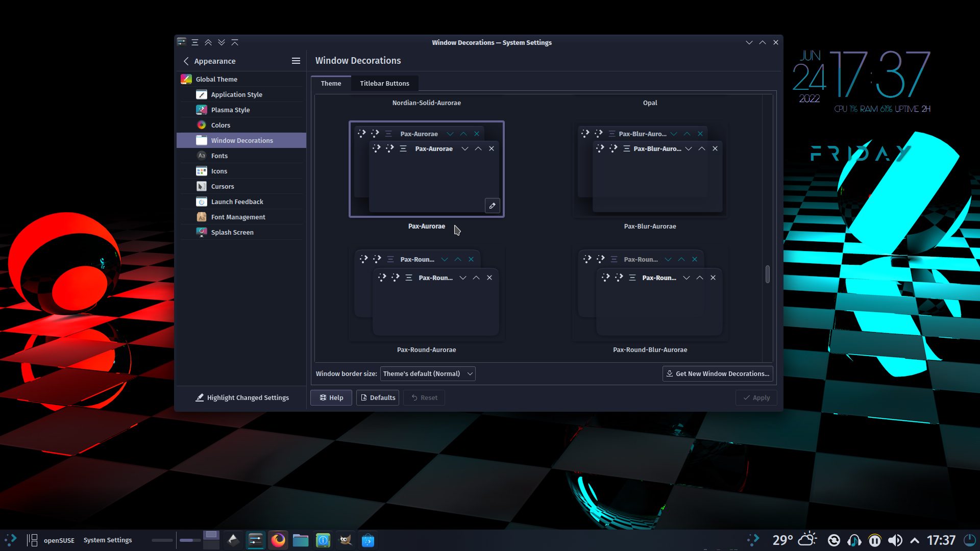
Task: Click the Reset button
Action: (x=424, y=397)
